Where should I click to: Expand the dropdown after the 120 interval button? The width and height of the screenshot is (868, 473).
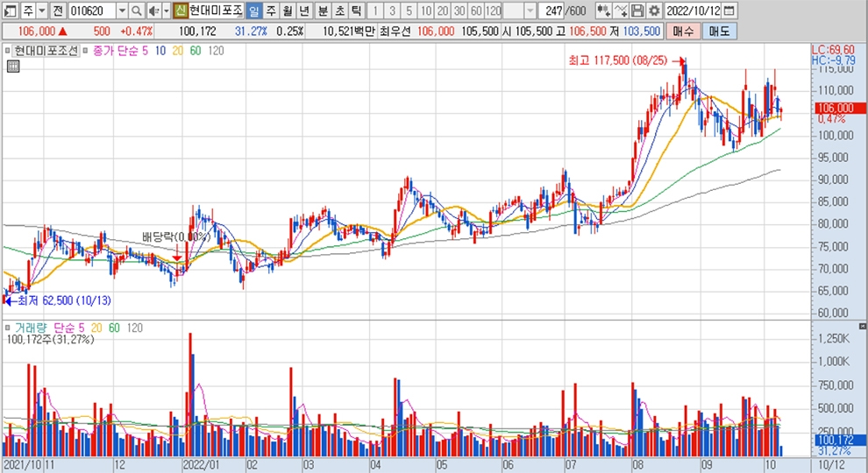pyautogui.click(x=531, y=11)
